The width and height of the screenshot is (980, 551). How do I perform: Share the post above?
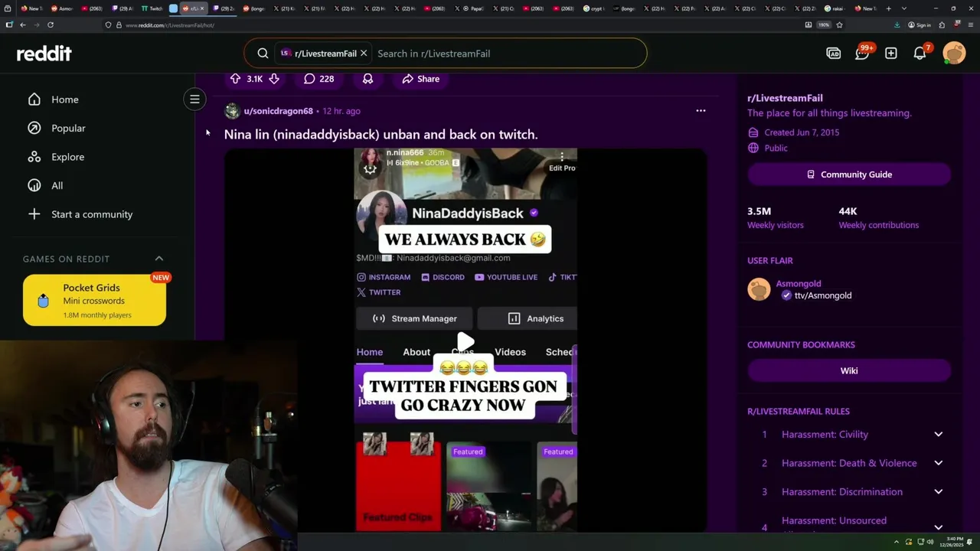pos(420,79)
